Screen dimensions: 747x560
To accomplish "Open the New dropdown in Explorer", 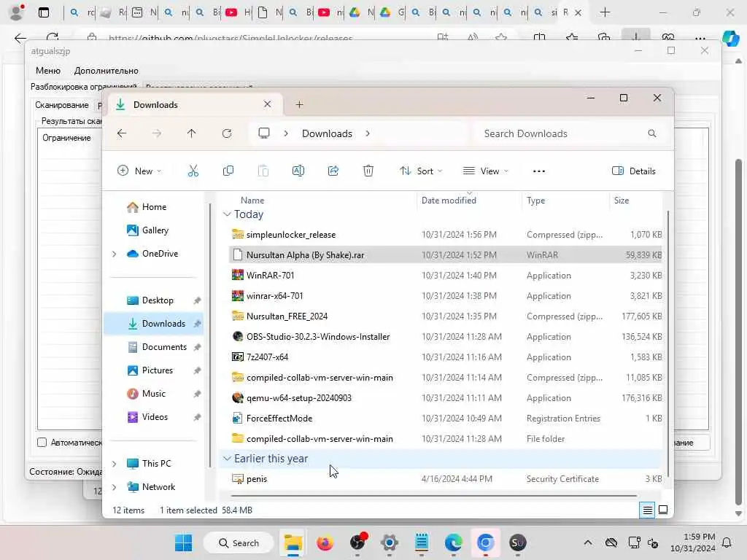I will (x=139, y=171).
